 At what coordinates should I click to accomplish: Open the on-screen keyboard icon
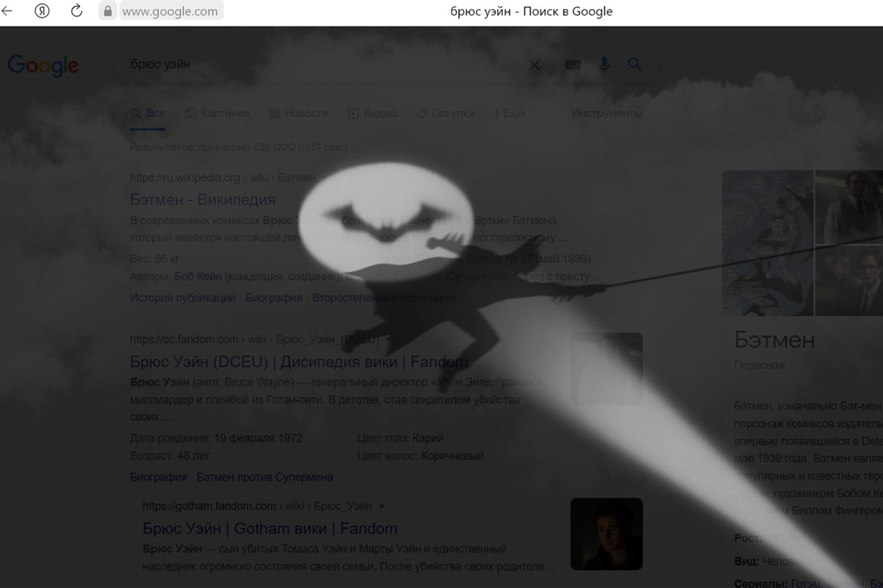point(573,65)
